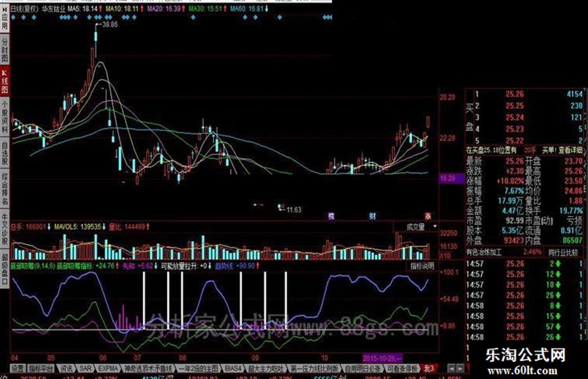
Task: Click the 38.86 high price label
Action: tap(110, 24)
